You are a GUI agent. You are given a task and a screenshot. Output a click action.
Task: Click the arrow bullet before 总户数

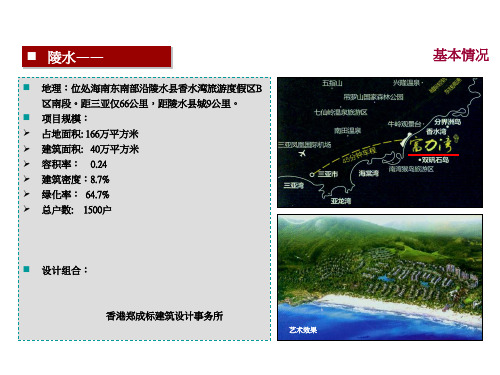[x=27, y=209]
